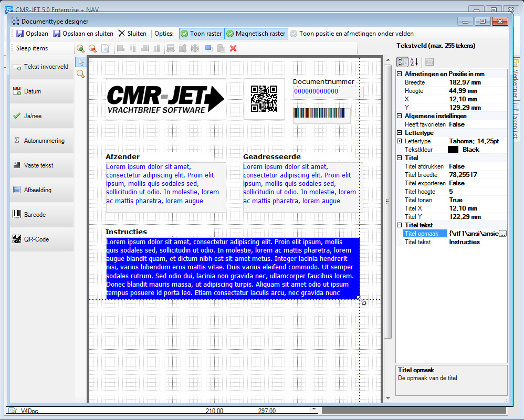Click the Opslaan save button
The height and width of the screenshot is (420, 524).
click(32, 34)
